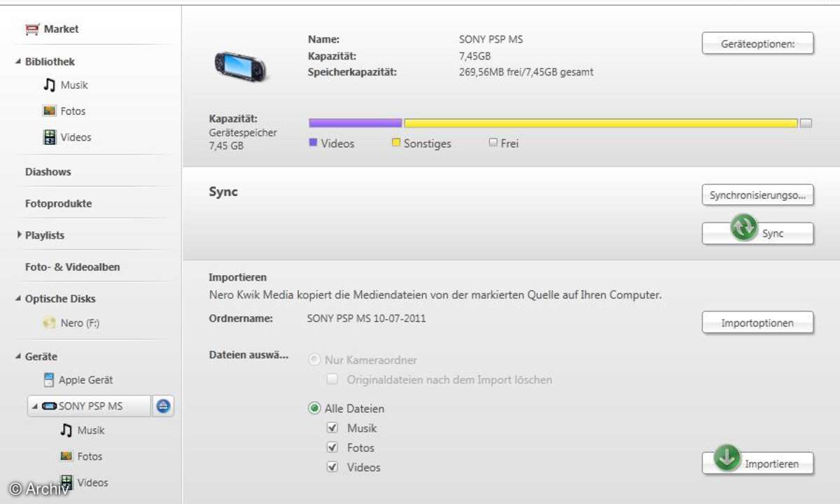Open the Synchronisierungsoptionen button
Viewport: 840px width, 504px height.
(758, 195)
